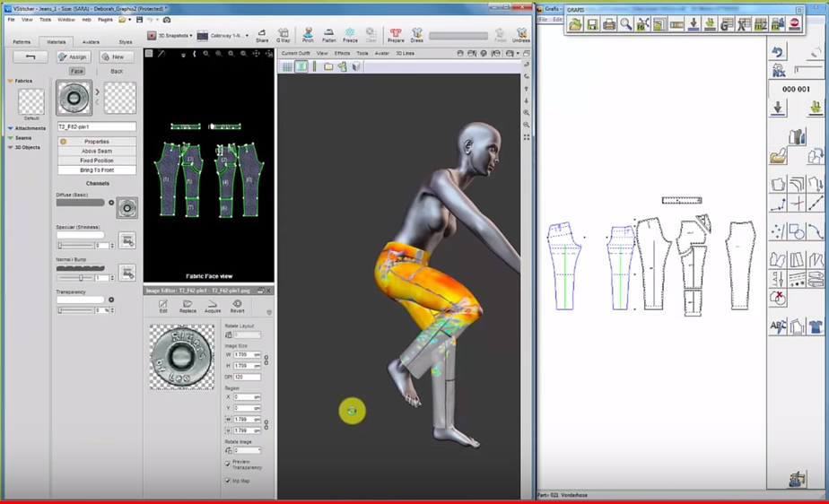The width and height of the screenshot is (829, 504).
Task: Adjust the Normal / Bump slider
Action: tap(81, 278)
